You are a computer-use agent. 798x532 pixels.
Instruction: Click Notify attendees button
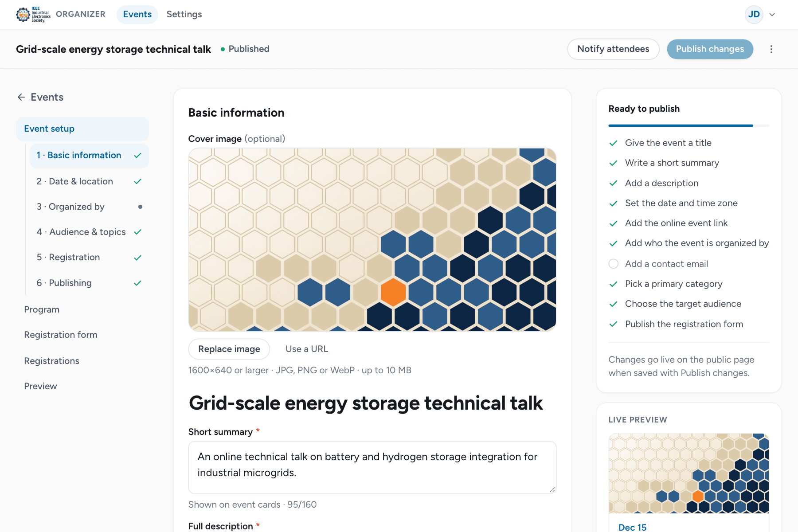tap(613, 49)
